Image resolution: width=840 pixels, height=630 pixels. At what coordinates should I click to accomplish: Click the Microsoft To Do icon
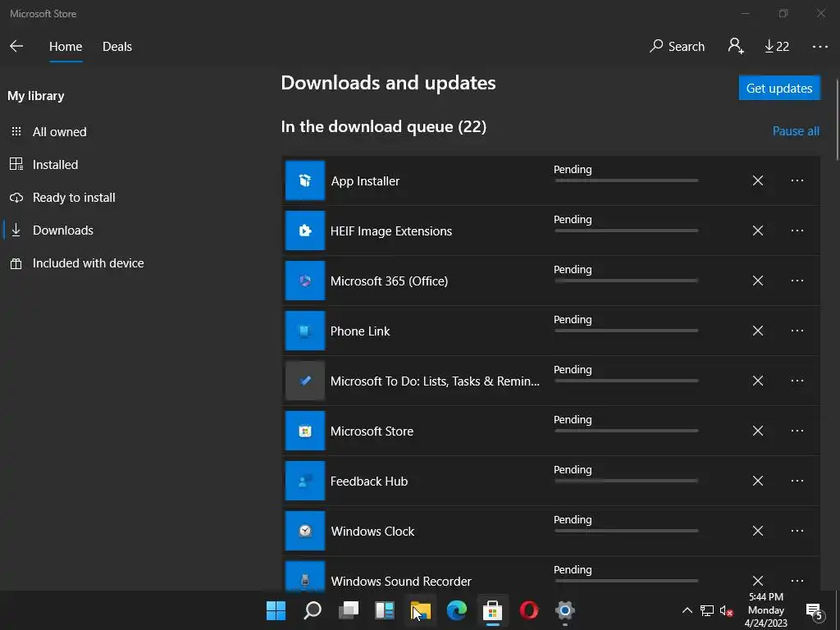[305, 381]
